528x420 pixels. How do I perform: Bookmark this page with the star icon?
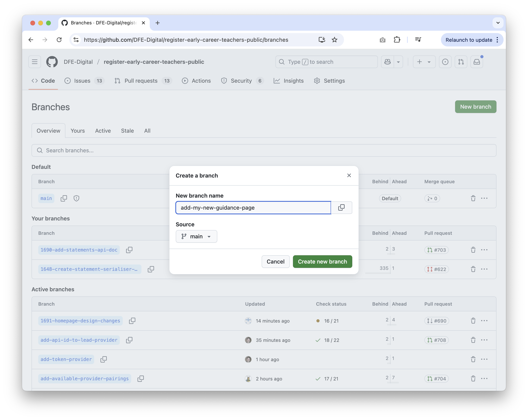(x=334, y=40)
